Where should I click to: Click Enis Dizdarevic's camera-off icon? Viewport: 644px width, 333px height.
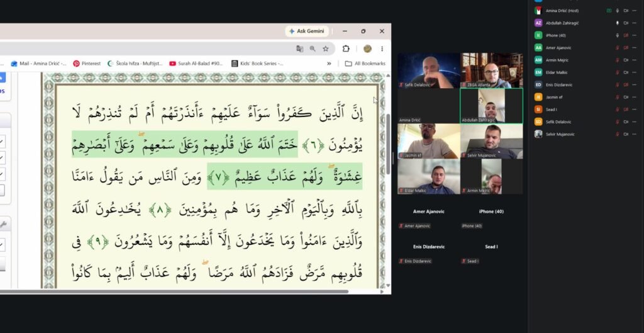point(626,85)
